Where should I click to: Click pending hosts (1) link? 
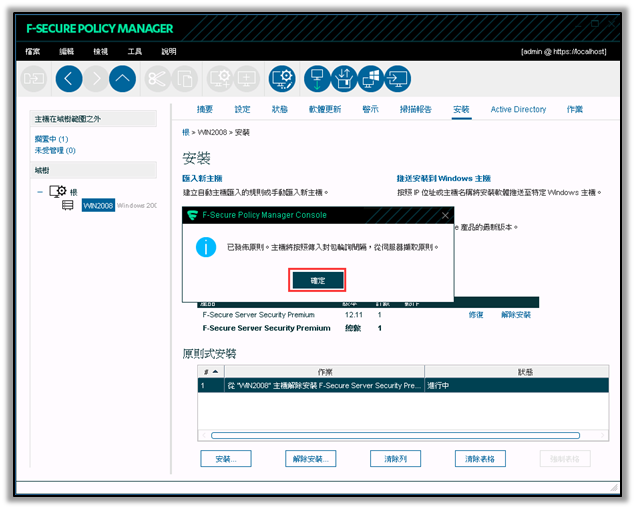click(51, 139)
